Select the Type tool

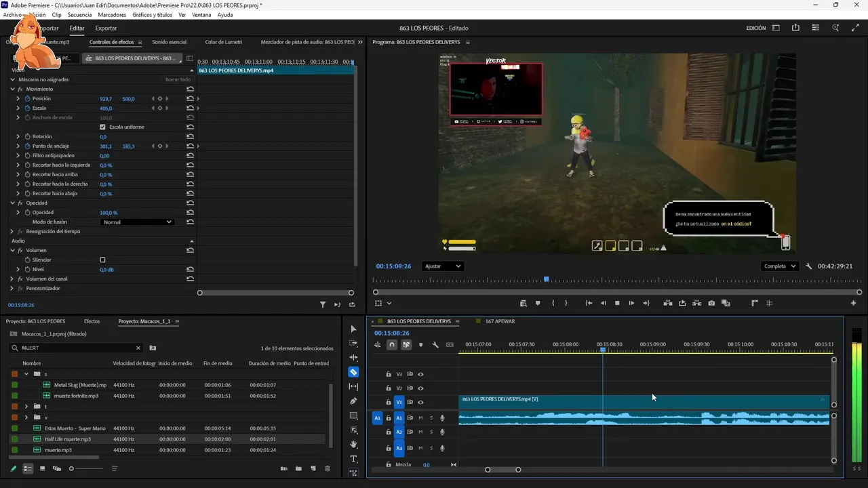click(353, 459)
